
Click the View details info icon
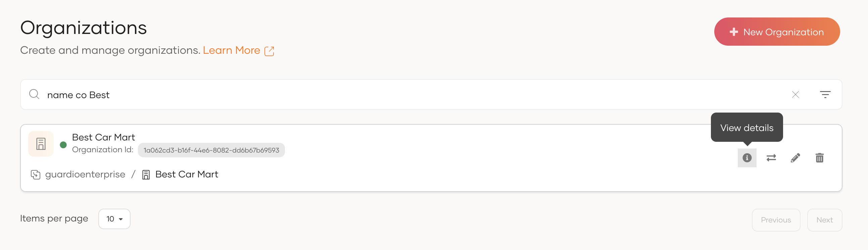pos(747,158)
